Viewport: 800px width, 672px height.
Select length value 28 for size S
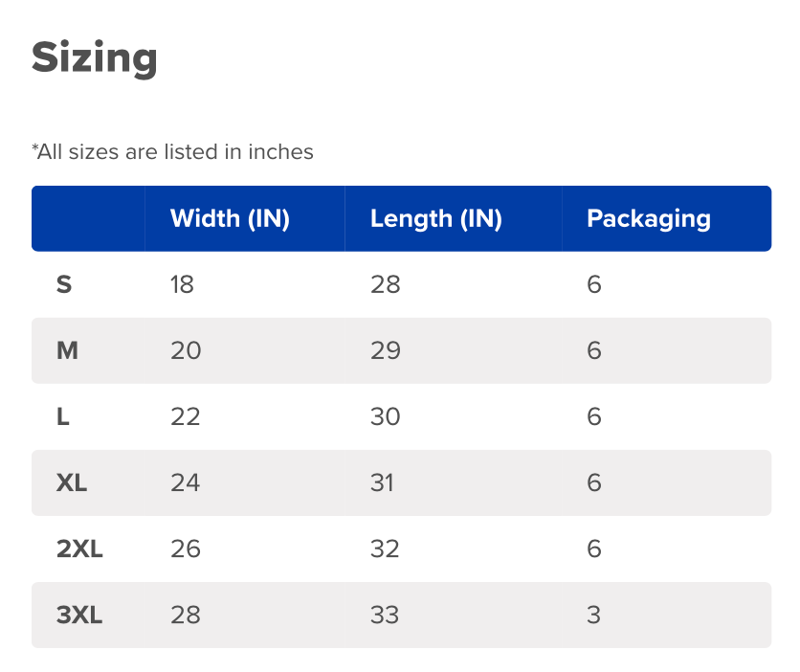pyautogui.click(x=385, y=284)
